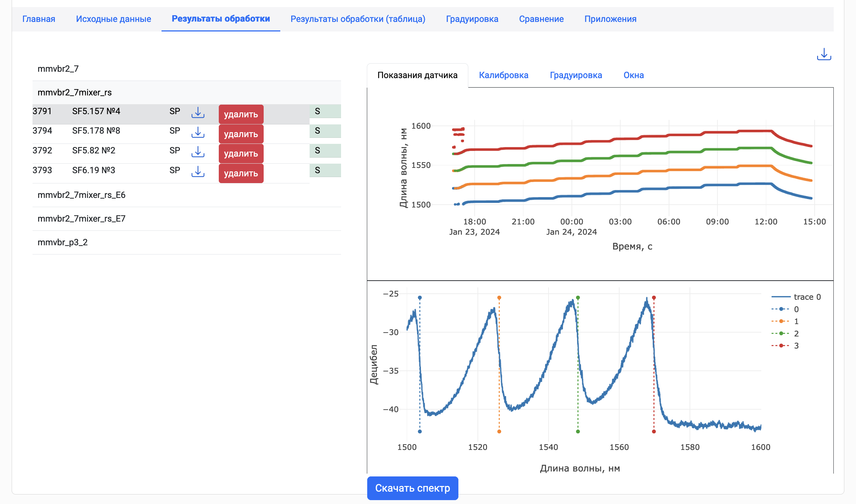This screenshot has width=856, height=504.
Task: Select sensor name SF5.82 №2
Action: (94, 151)
